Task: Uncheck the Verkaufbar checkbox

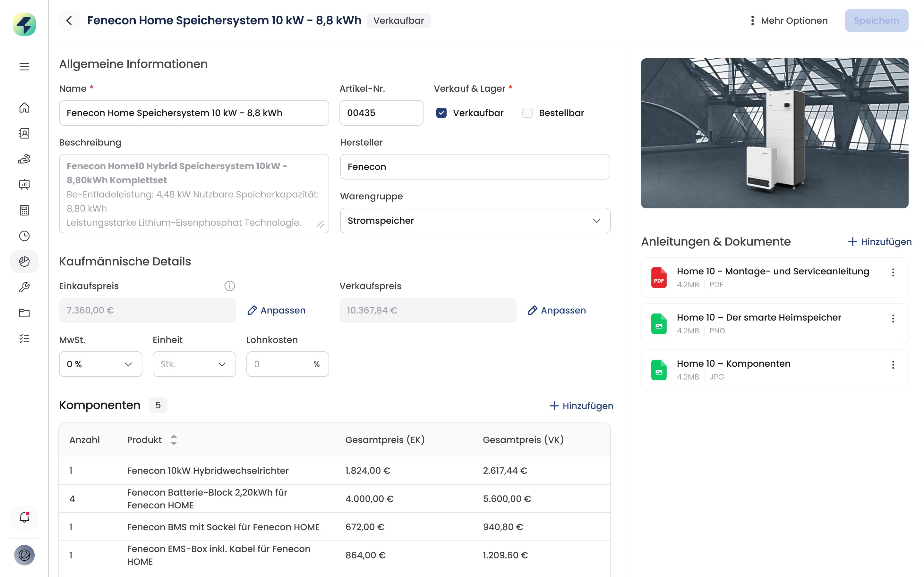Action: coord(441,113)
